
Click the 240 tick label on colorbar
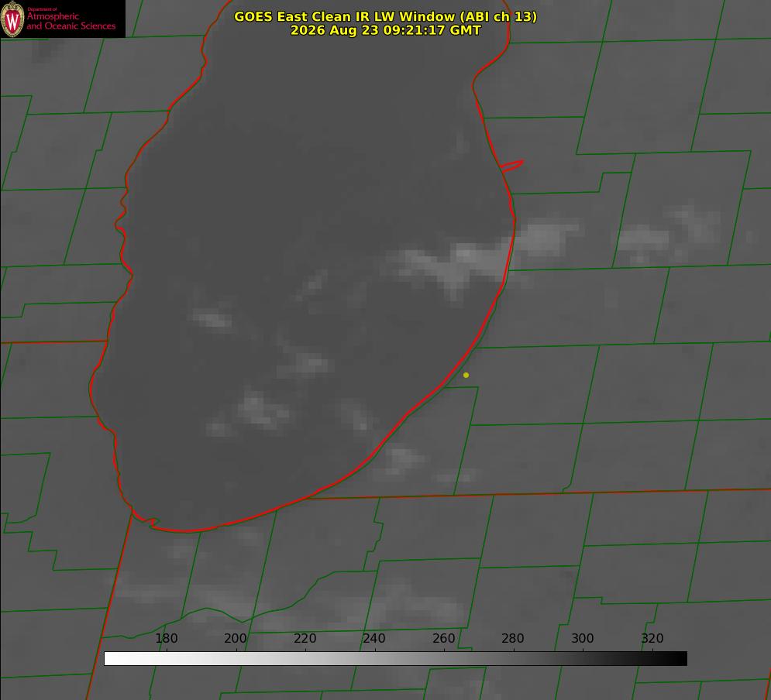click(x=373, y=638)
